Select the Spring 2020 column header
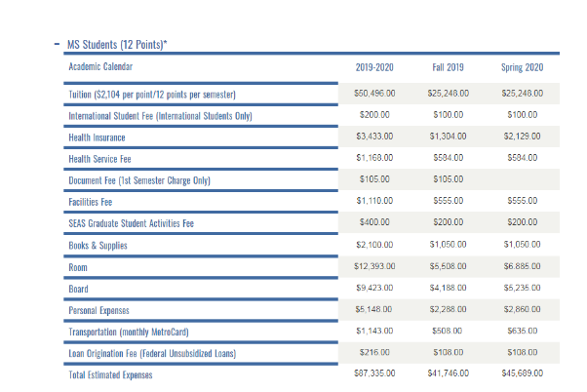587x392 pixels. tap(523, 67)
